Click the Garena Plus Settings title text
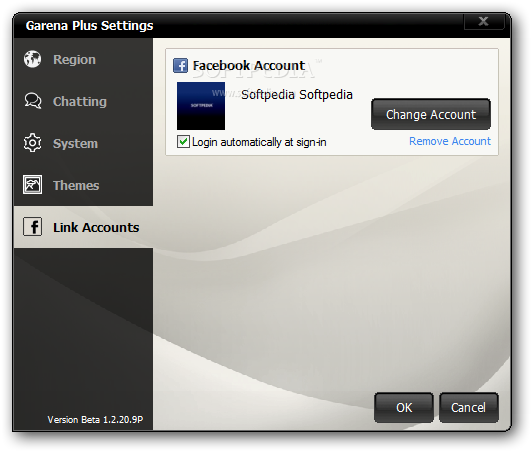 click(x=90, y=26)
